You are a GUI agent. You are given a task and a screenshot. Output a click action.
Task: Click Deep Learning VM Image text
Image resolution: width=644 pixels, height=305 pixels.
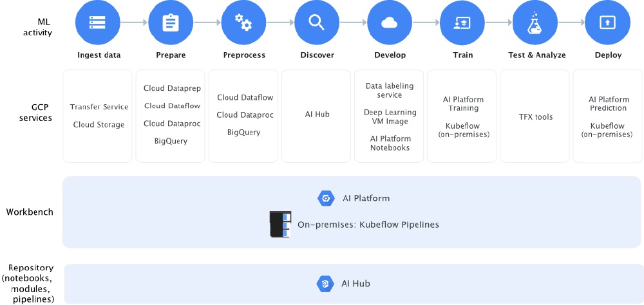390,116
